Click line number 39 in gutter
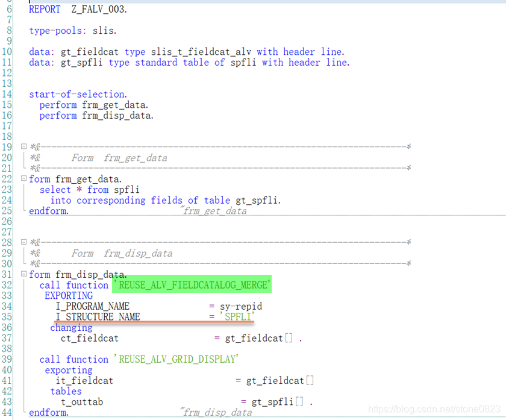 coord(7,359)
